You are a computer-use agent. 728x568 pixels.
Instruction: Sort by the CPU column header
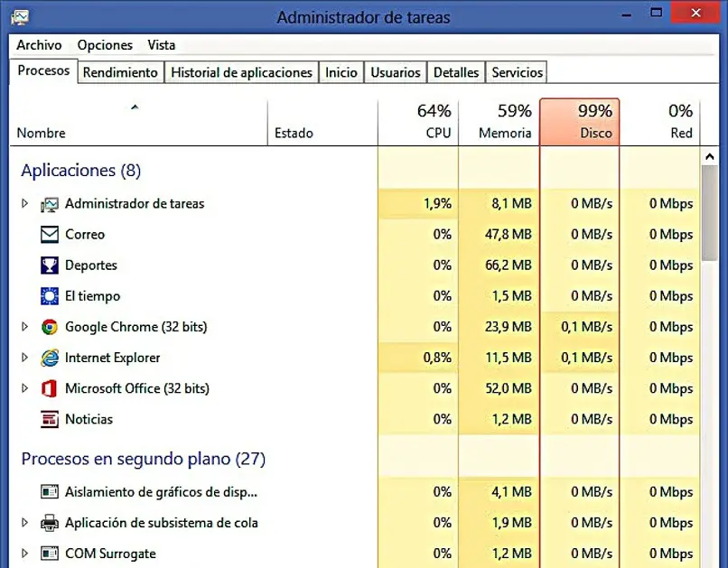pyautogui.click(x=418, y=123)
